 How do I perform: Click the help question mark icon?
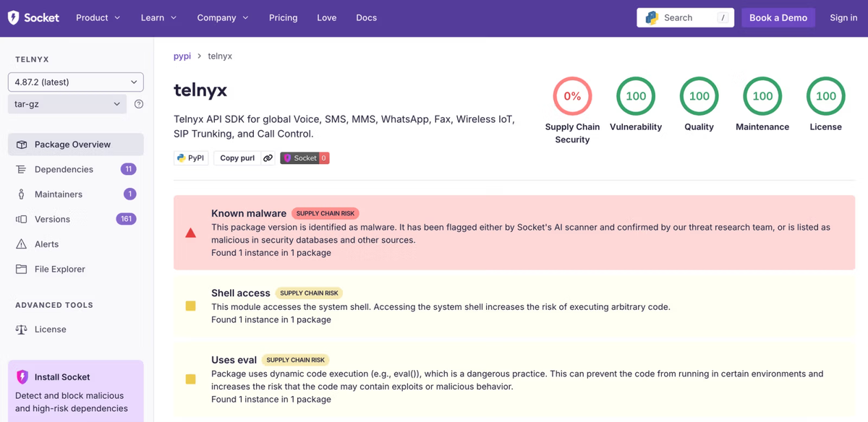(x=139, y=104)
